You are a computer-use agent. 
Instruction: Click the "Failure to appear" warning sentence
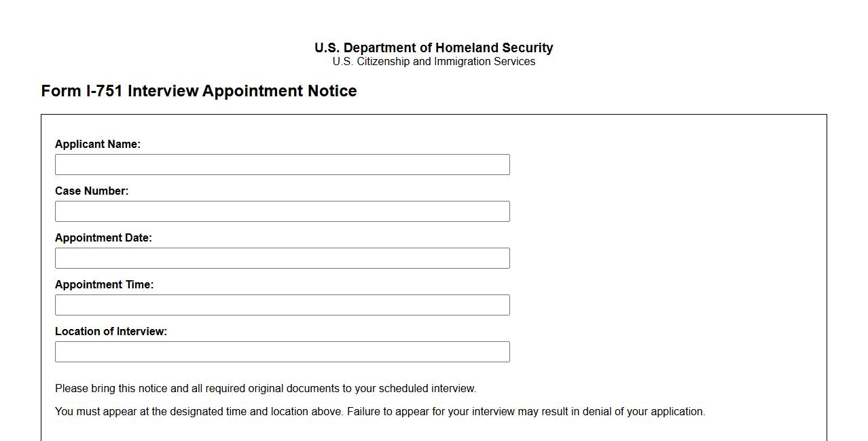pyautogui.click(x=526, y=412)
